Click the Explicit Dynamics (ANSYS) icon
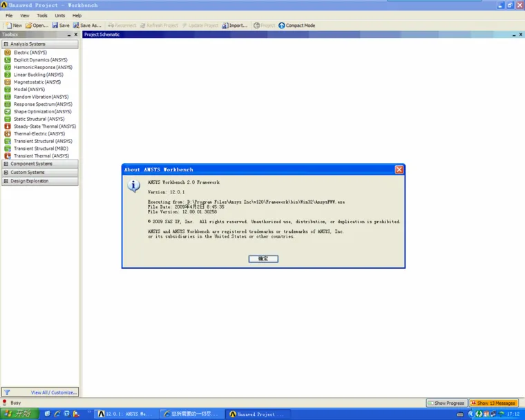This screenshot has width=525, height=420. (8, 60)
